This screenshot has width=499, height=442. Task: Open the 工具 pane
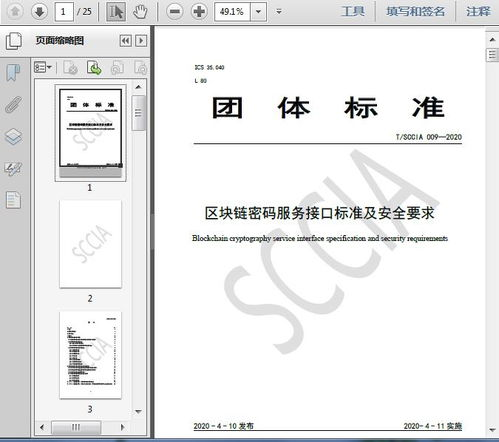[x=353, y=12]
